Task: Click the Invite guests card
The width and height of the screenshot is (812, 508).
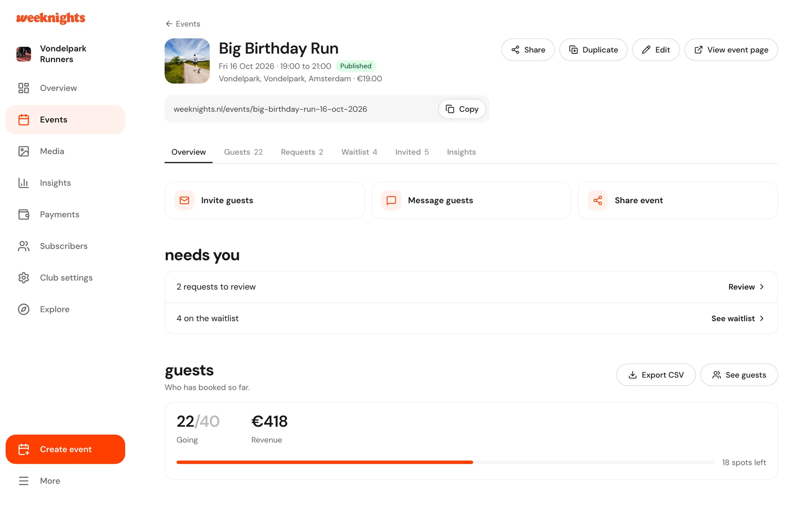Action: coord(265,200)
